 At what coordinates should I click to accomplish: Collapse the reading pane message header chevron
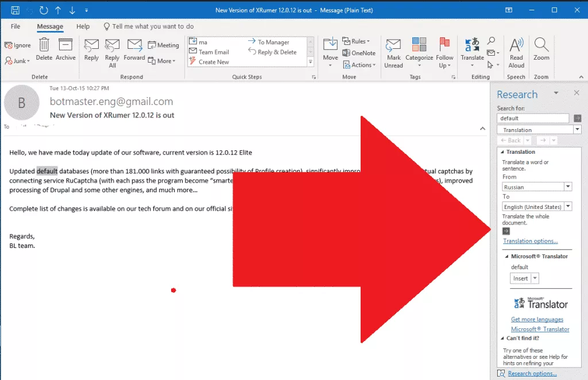tap(483, 129)
